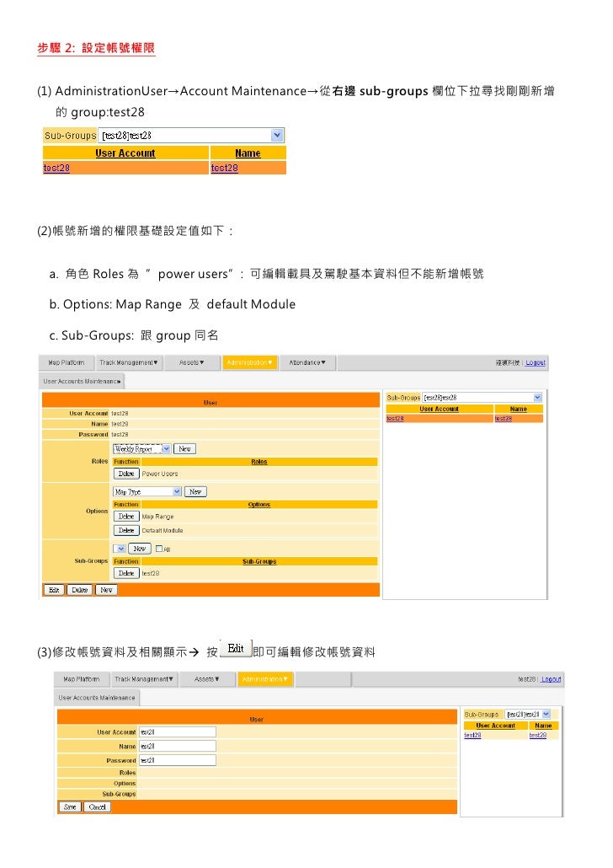This screenshot has height=868, width=613.
Task: Open Track Management menu in the screenshot showing Attendance
Action: click(128, 362)
